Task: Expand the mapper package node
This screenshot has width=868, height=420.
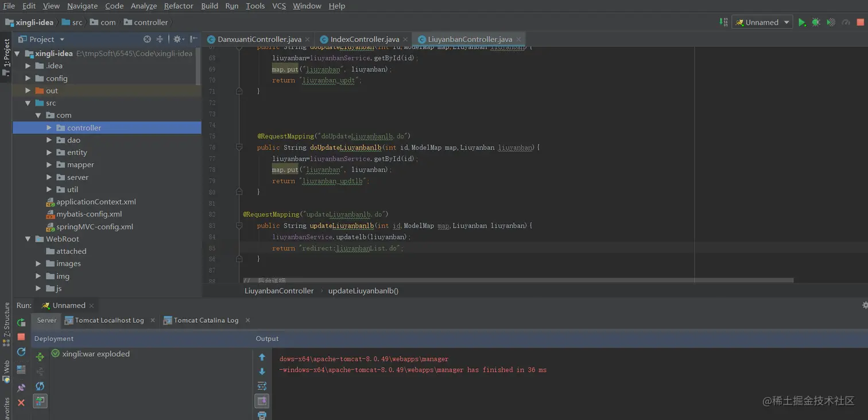Action: tap(49, 165)
